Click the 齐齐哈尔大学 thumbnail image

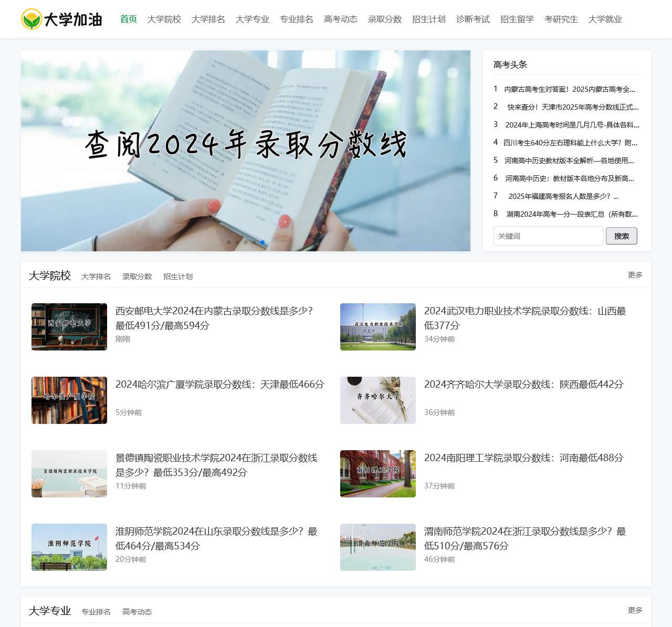pos(378,400)
